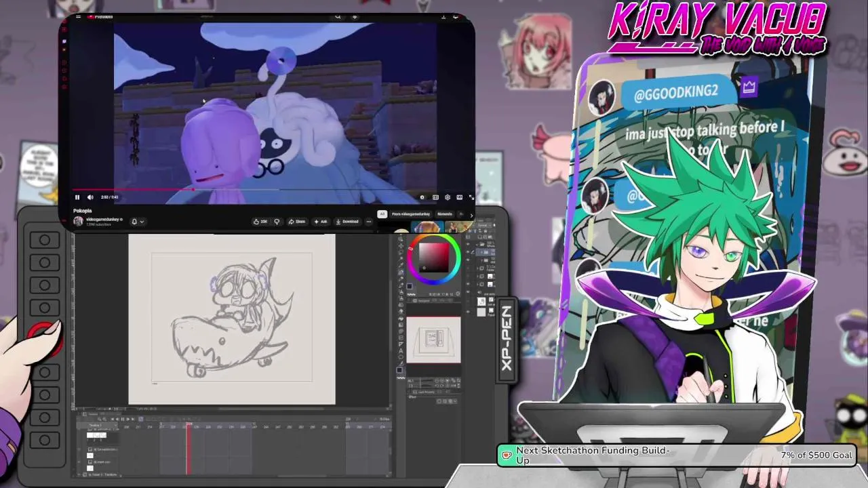Open YouTube player settings gear

pos(448,197)
